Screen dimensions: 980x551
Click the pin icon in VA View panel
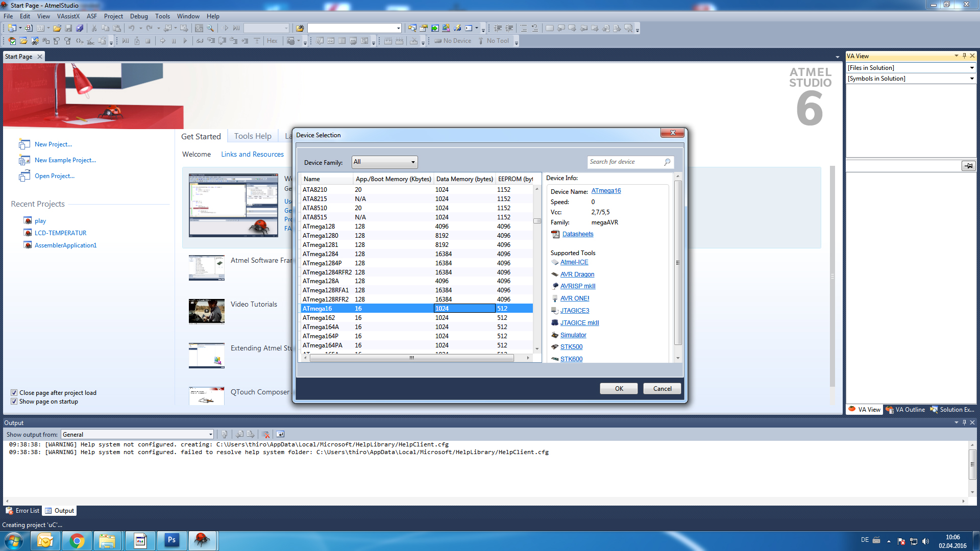(964, 56)
